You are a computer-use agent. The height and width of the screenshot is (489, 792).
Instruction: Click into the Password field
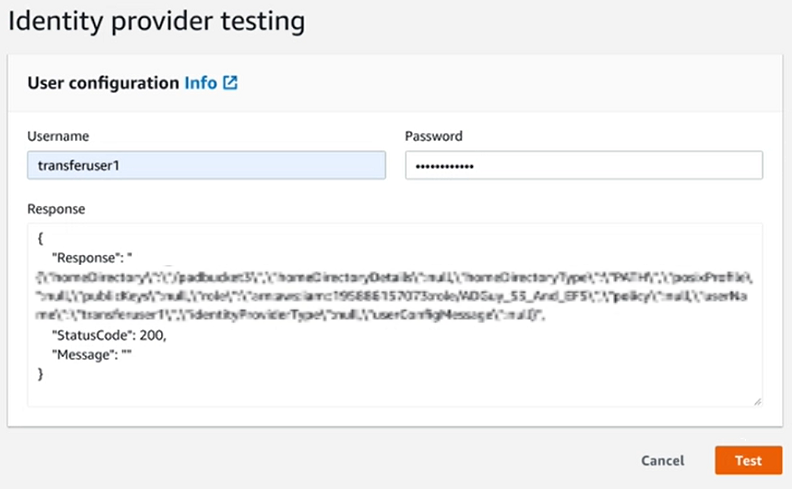coord(584,165)
